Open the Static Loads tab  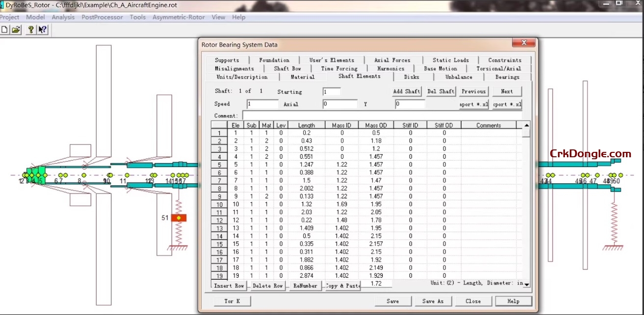click(450, 60)
